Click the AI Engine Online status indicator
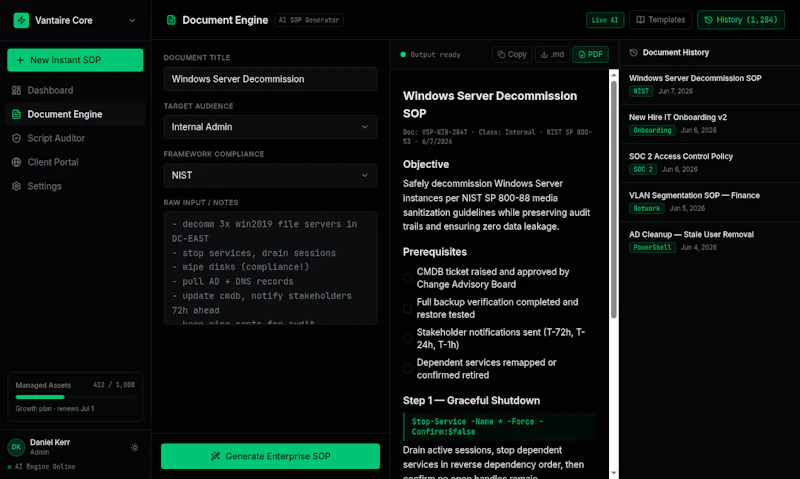 click(x=42, y=467)
